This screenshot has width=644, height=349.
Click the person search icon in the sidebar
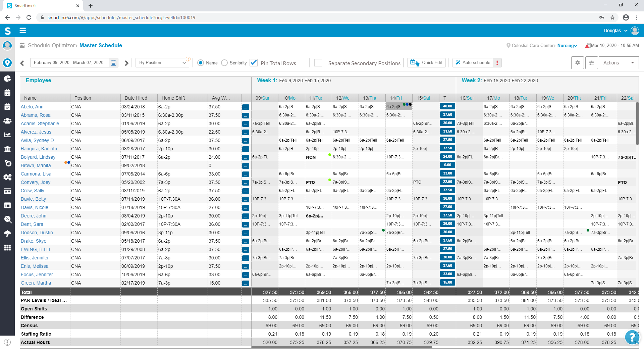(x=7, y=220)
